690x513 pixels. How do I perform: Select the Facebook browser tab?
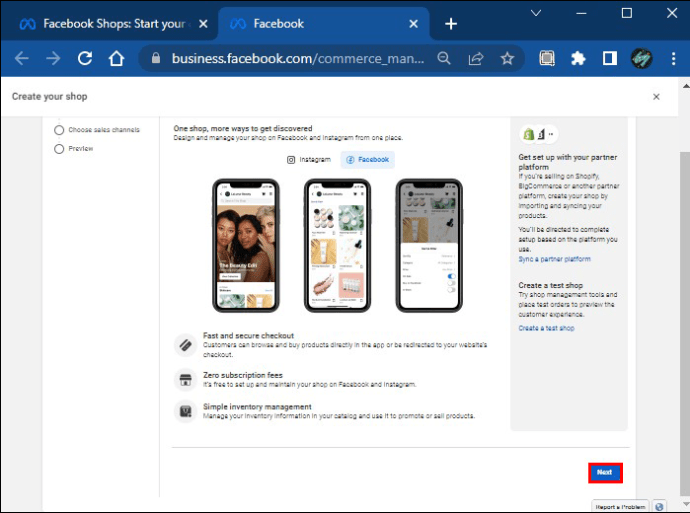tap(323, 24)
